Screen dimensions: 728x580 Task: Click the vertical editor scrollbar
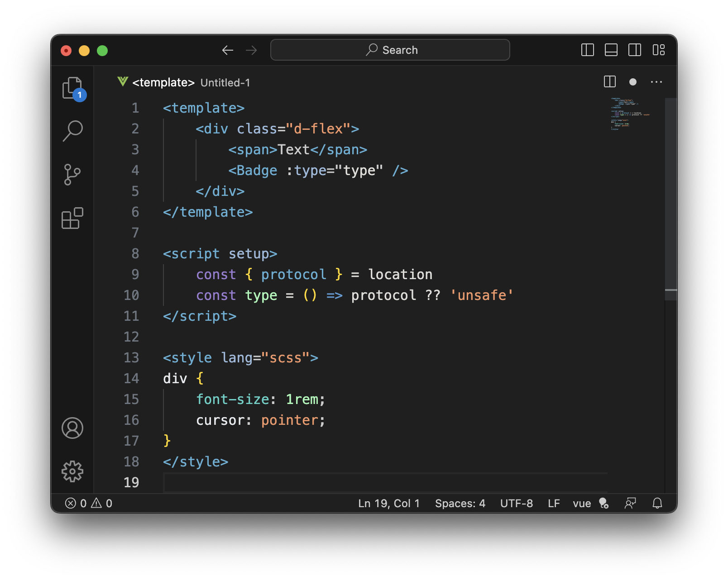click(x=671, y=199)
